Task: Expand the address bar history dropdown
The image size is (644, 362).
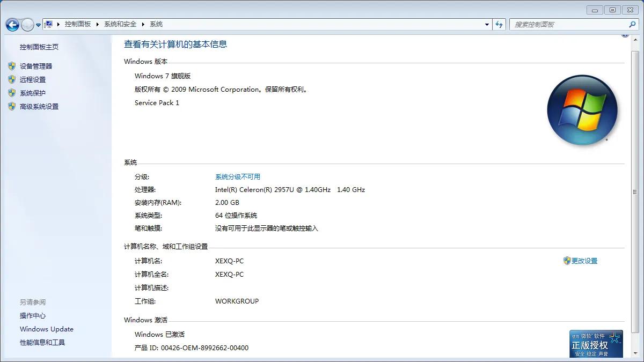Action: tap(487, 24)
